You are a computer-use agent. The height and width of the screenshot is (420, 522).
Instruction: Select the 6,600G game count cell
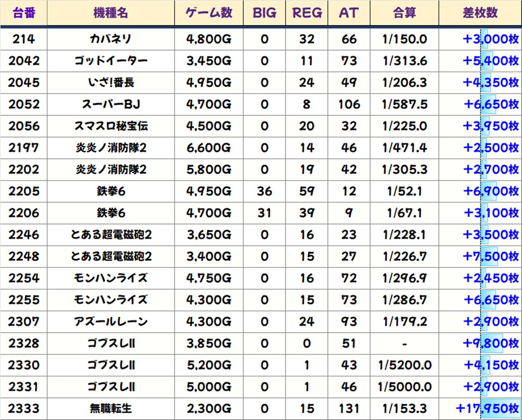pyautogui.click(x=209, y=148)
